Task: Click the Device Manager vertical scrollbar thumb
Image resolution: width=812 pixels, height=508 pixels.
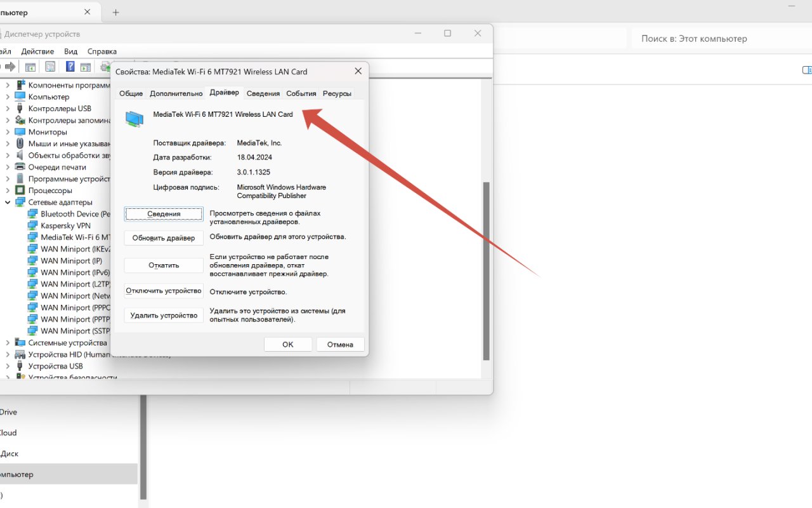Action: pos(486,270)
